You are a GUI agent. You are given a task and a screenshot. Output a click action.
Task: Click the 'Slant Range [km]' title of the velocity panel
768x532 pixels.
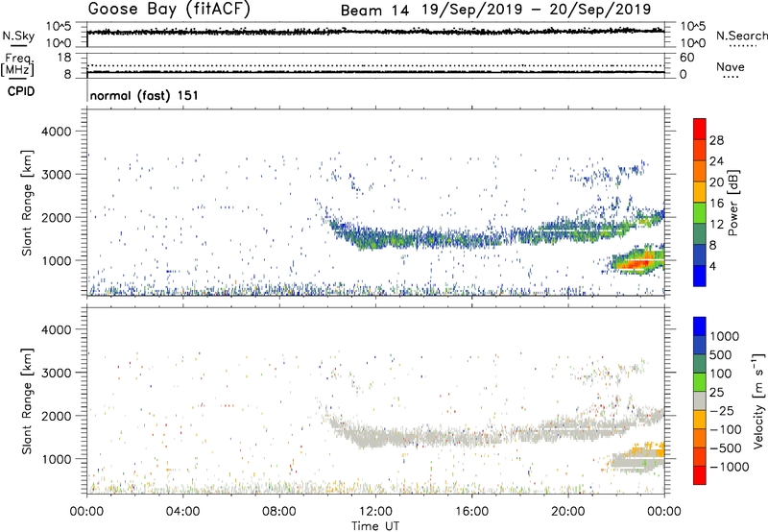point(27,400)
